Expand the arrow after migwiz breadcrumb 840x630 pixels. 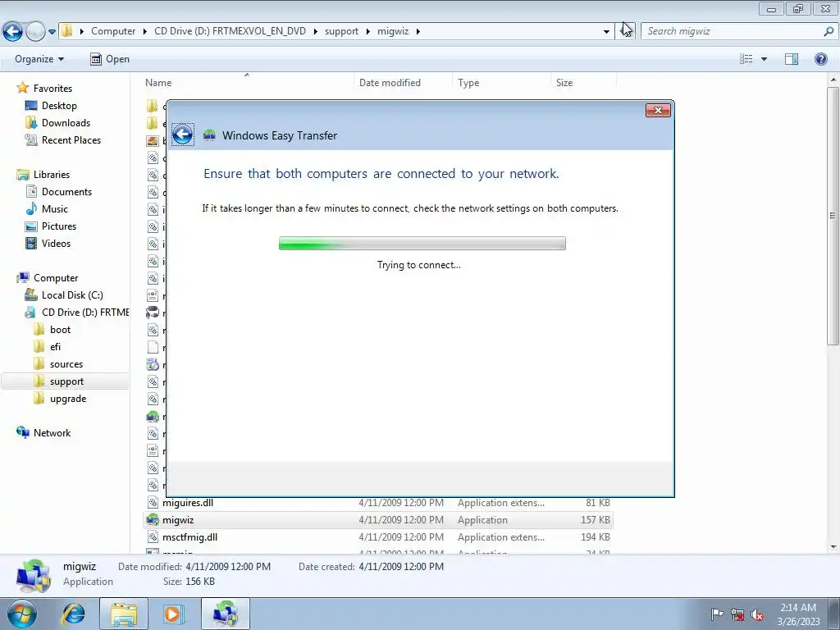pos(418,31)
